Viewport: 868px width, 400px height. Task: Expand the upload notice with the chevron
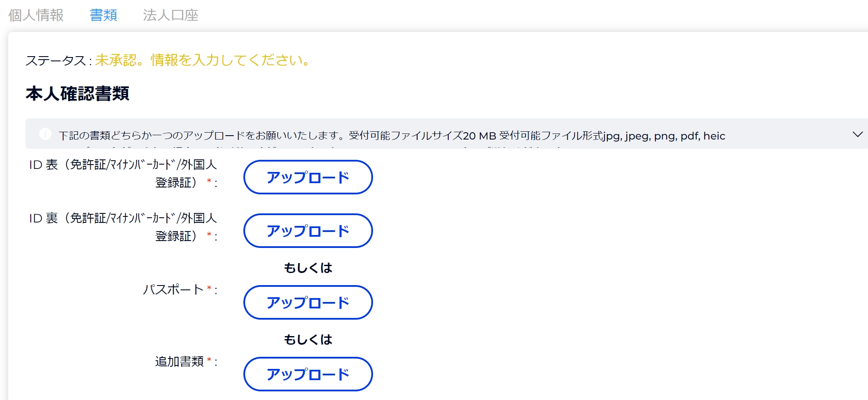point(858,134)
